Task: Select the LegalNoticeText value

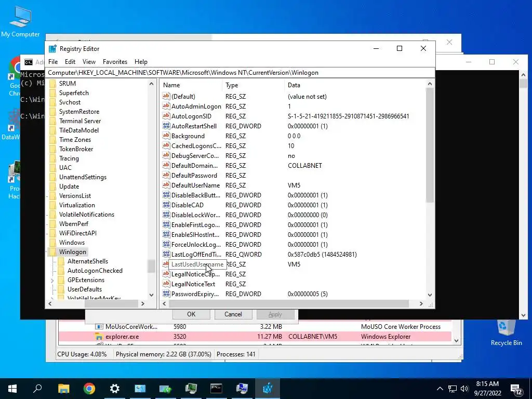Action: tap(193, 284)
